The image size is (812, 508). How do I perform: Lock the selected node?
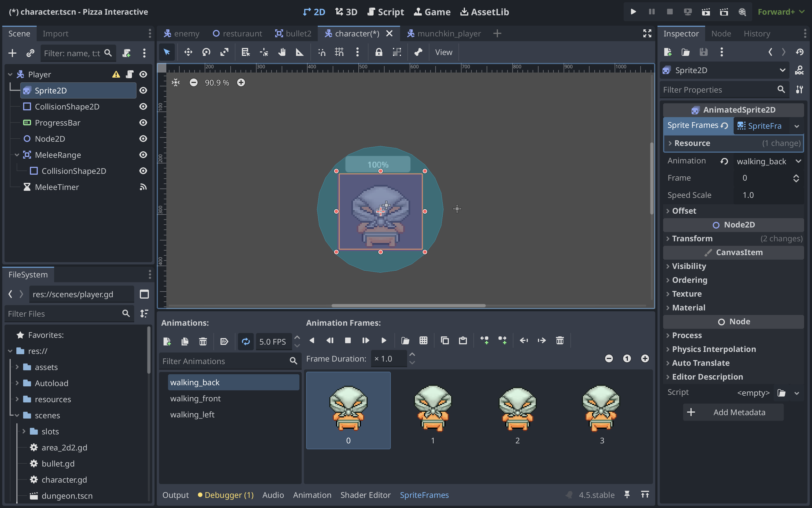379,52
